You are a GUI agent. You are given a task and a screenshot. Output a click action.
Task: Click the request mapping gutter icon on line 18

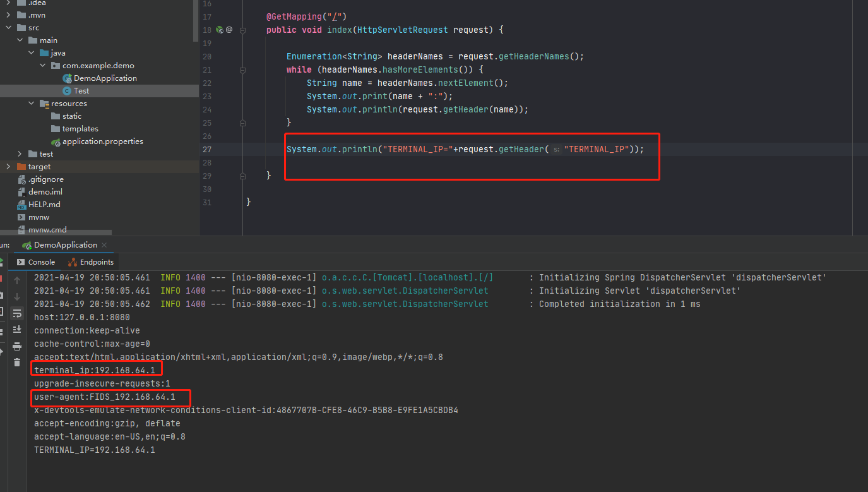pos(220,30)
